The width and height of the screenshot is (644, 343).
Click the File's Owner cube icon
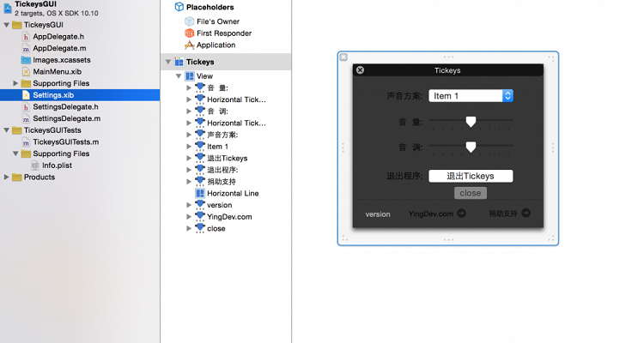click(x=190, y=20)
